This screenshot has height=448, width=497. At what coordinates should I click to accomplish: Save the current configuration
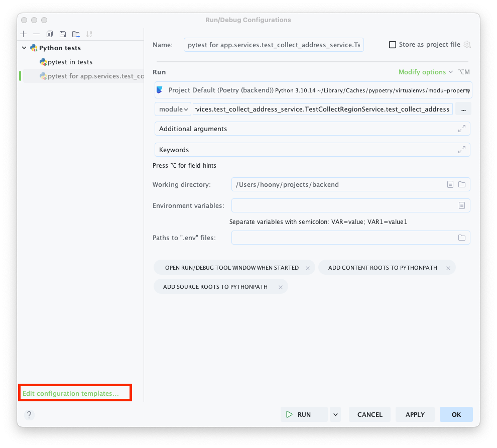[x=62, y=34]
